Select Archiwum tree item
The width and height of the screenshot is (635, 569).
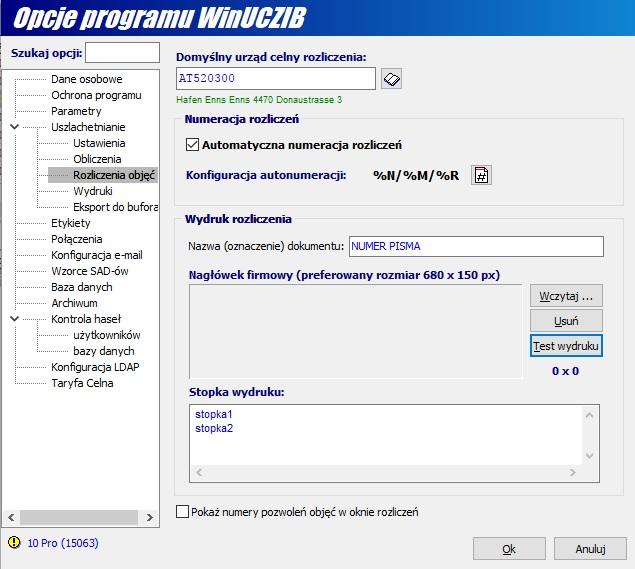tap(75, 303)
